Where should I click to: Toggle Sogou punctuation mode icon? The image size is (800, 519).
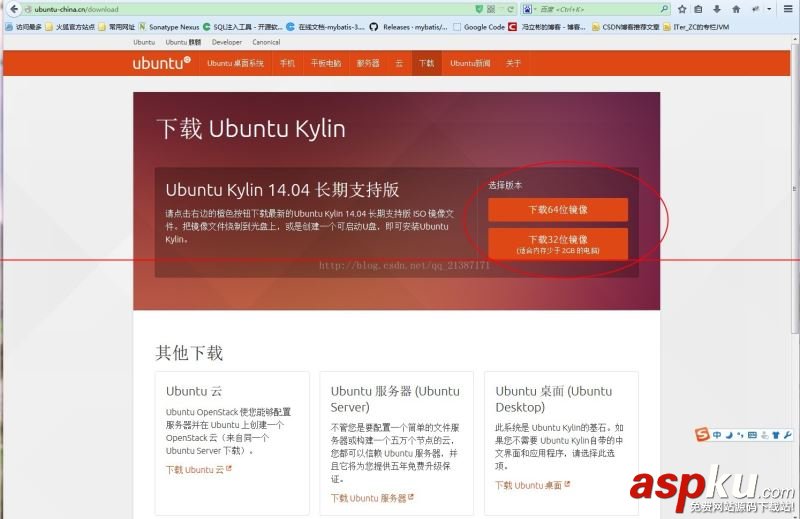(x=740, y=435)
